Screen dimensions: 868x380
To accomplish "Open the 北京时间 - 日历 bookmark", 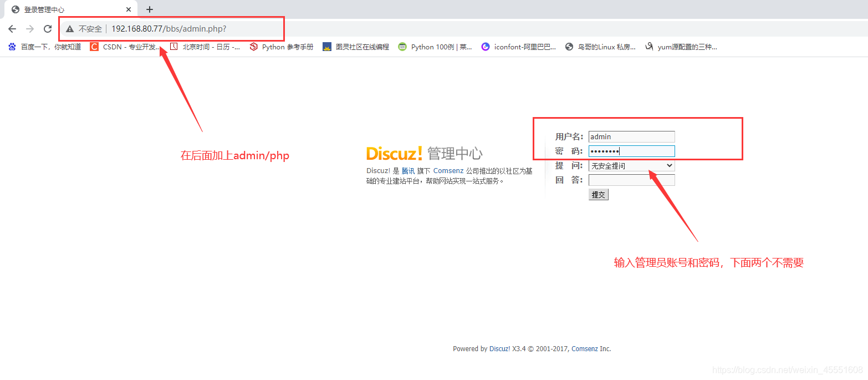I will coord(205,47).
